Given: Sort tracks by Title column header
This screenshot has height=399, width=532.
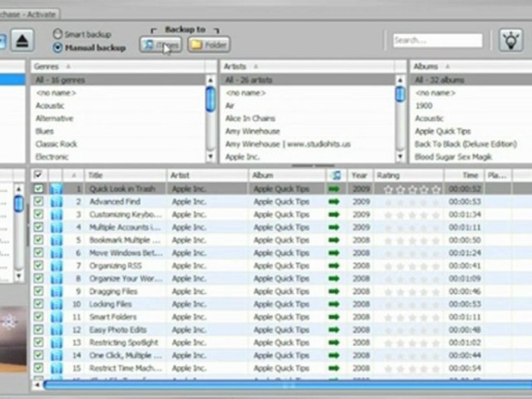Looking at the screenshot, I should 125,176.
